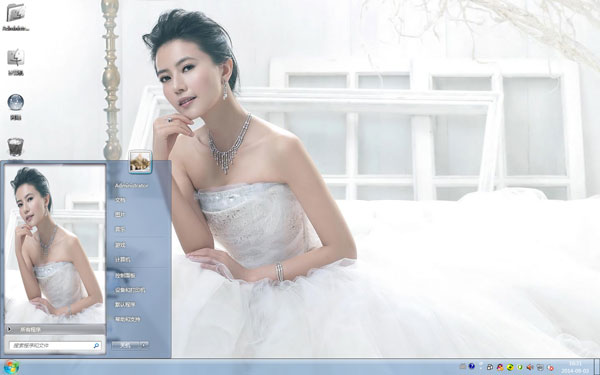Viewport: 600px width, 375px height.
Task: Open Control Panel (控制面板) in the Start menu
Action: pos(125,275)
